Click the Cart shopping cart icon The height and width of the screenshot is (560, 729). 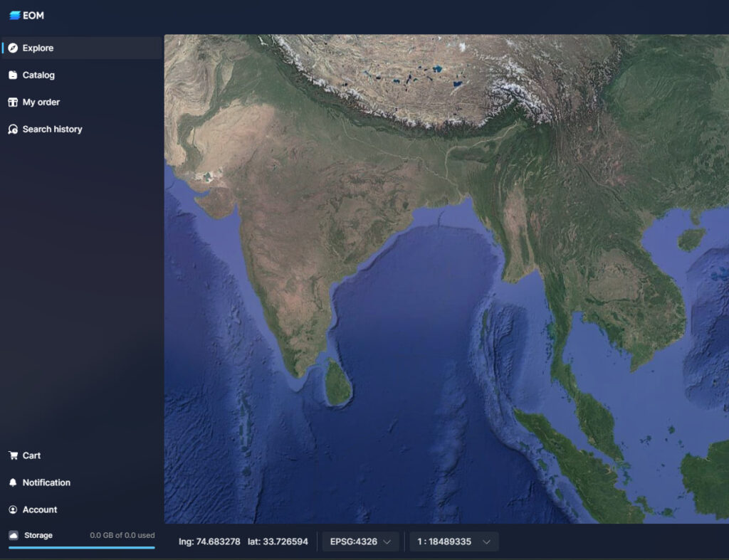click(x=13, y=455)
